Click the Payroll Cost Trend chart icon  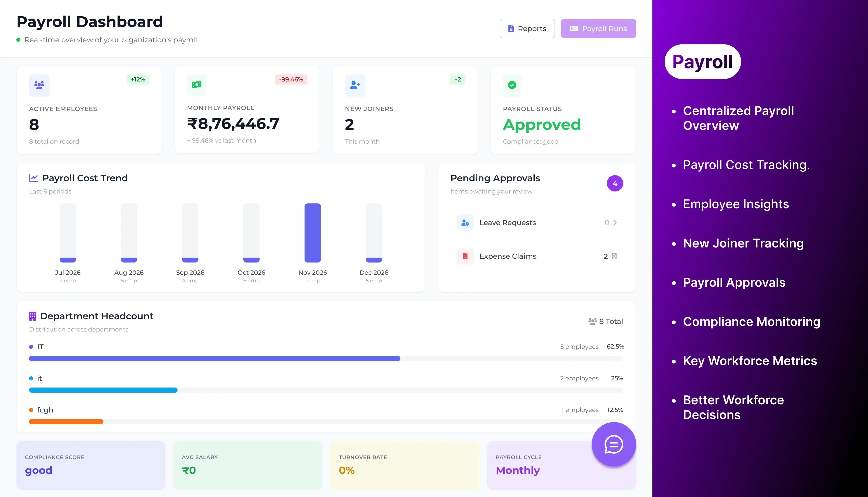tap(33, 178)
